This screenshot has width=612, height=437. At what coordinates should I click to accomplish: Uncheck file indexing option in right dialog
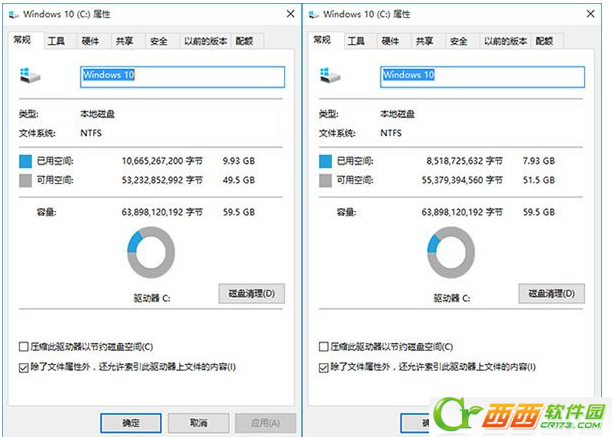point(324,367)
